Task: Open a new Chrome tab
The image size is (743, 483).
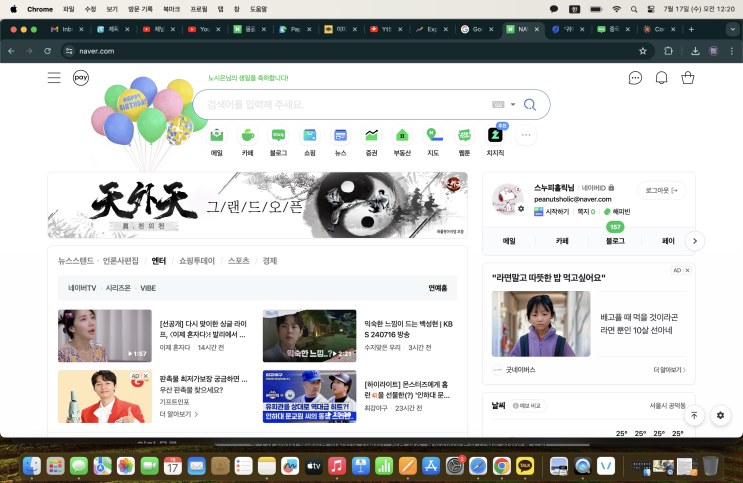Action: click(691, 29)
